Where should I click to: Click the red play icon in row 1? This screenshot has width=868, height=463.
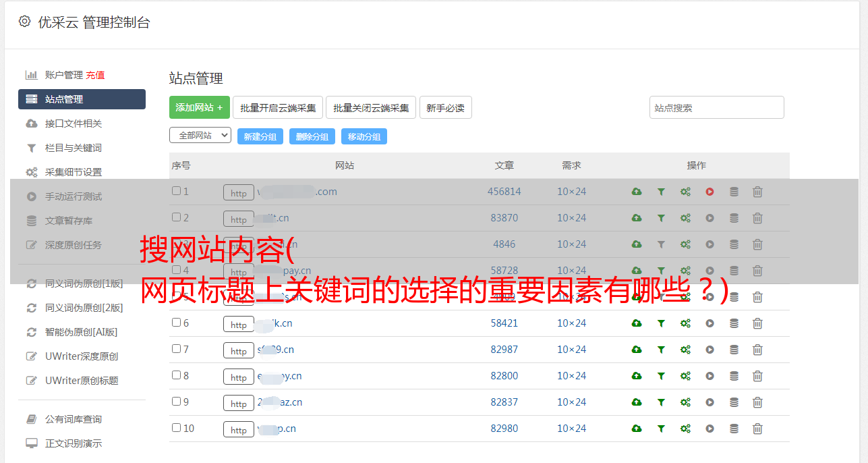[x=710, y=192]
